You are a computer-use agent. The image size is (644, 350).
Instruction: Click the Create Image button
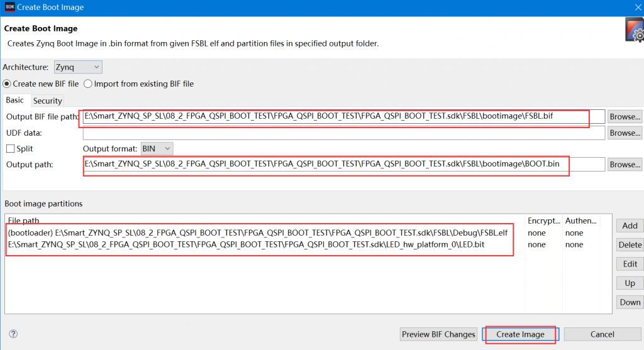pyautogui.click(x=520, y=334)
